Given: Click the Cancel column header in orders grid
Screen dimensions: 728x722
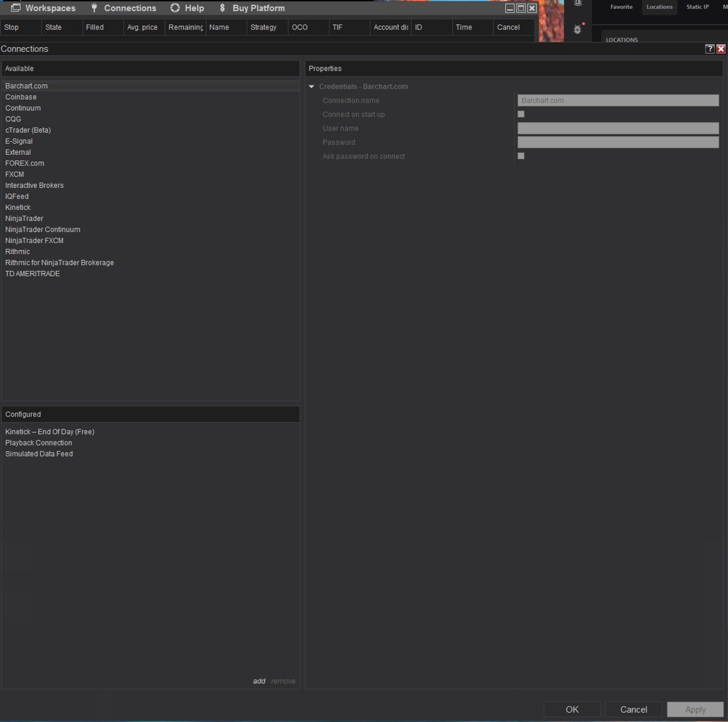Looking at the screenshot, I should 514,27.
